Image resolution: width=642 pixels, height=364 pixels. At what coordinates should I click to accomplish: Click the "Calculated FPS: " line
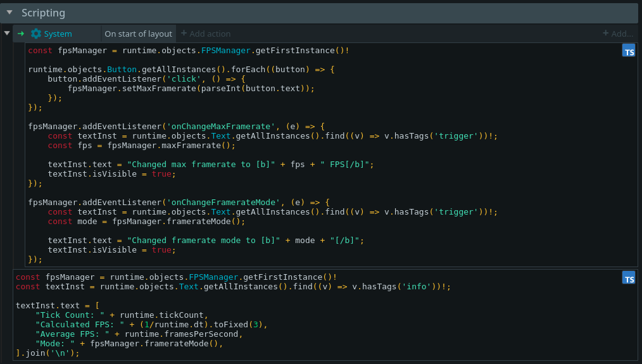click(x=151, y=324)
